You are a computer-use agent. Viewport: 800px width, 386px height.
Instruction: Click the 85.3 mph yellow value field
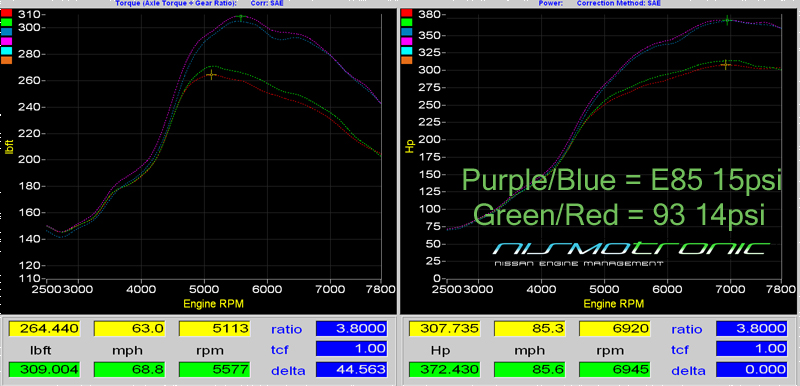530,329
